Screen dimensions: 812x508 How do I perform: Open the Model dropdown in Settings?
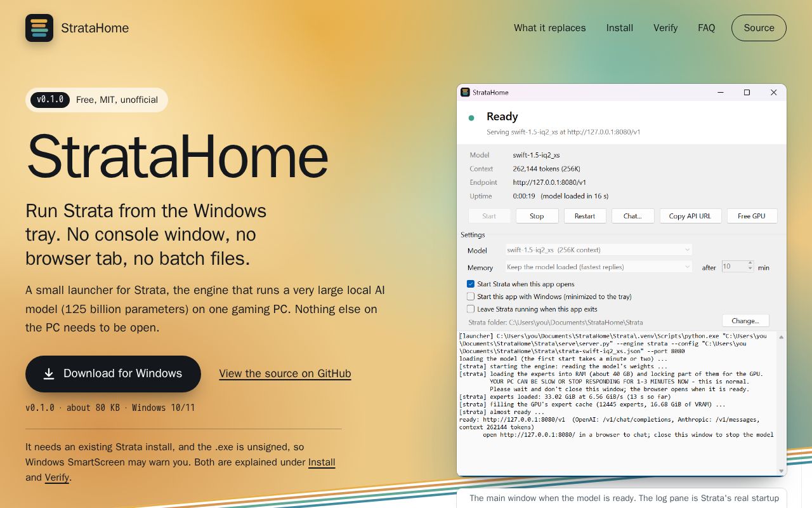pos(599,250)
